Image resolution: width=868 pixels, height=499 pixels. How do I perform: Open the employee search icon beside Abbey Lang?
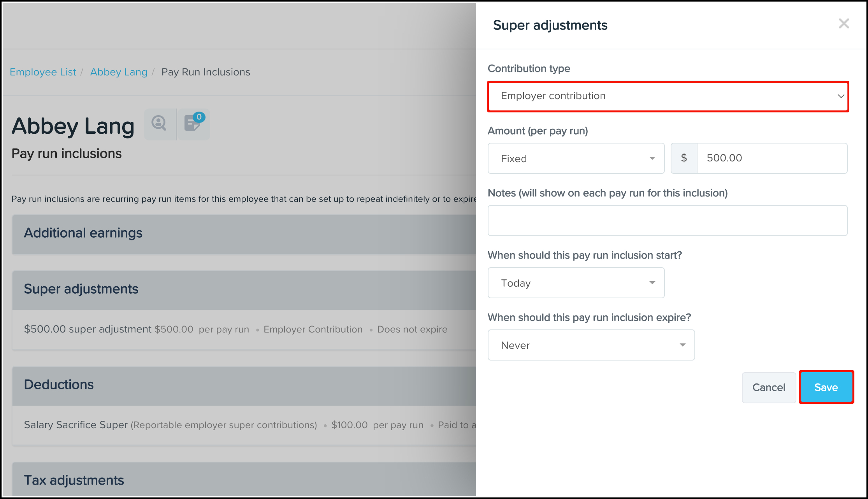(159, 124)
